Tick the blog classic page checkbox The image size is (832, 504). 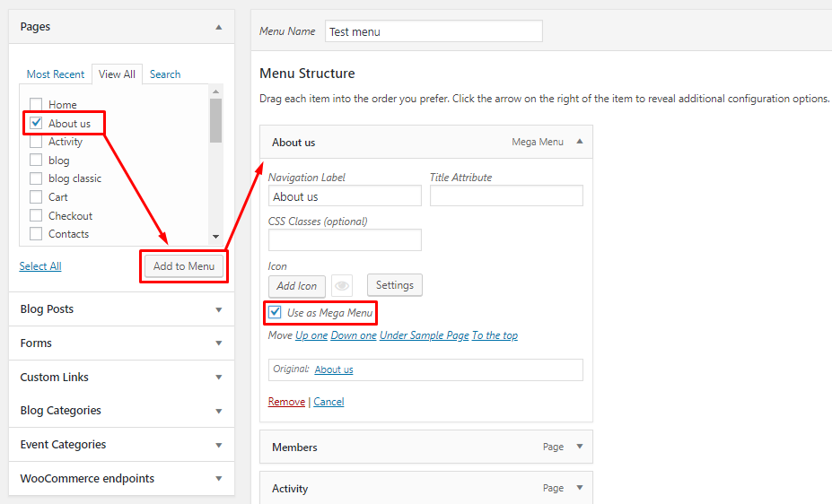point(36,178)
